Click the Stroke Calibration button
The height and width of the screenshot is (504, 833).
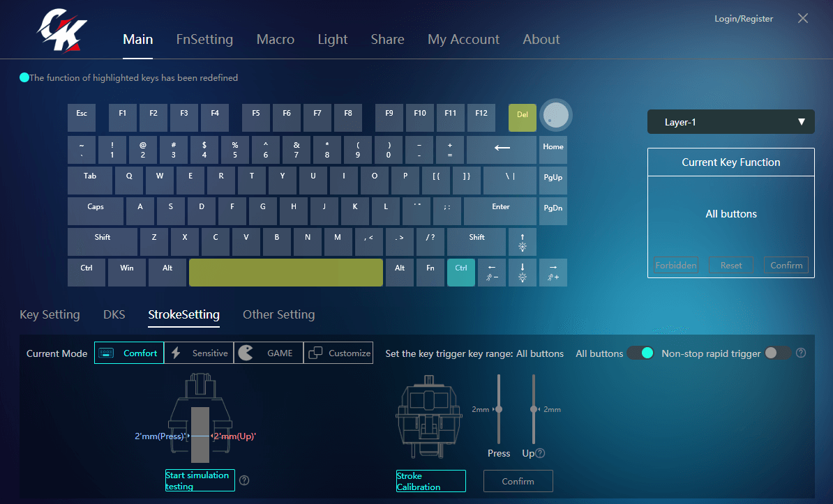point(430,481)
